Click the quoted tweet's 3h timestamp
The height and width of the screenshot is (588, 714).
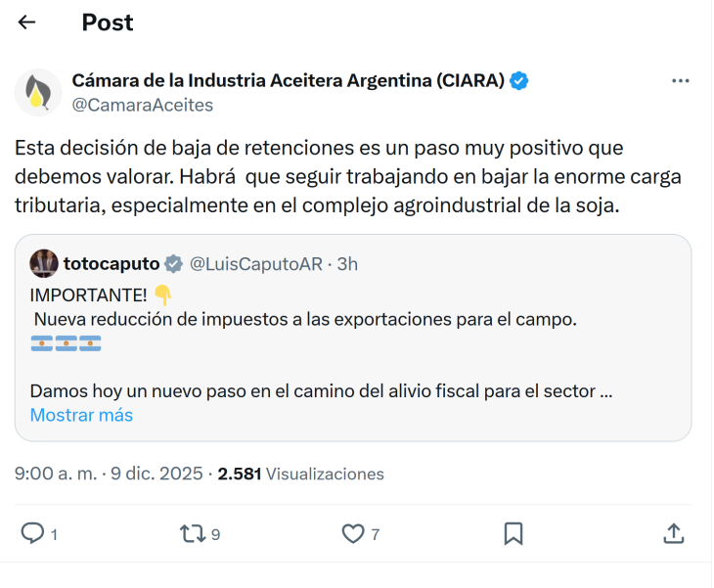(347, 263)
